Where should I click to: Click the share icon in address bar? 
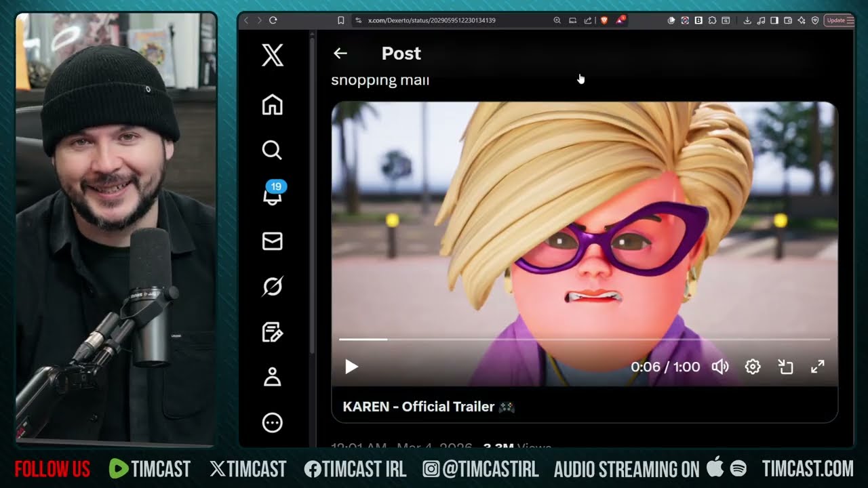587,20
